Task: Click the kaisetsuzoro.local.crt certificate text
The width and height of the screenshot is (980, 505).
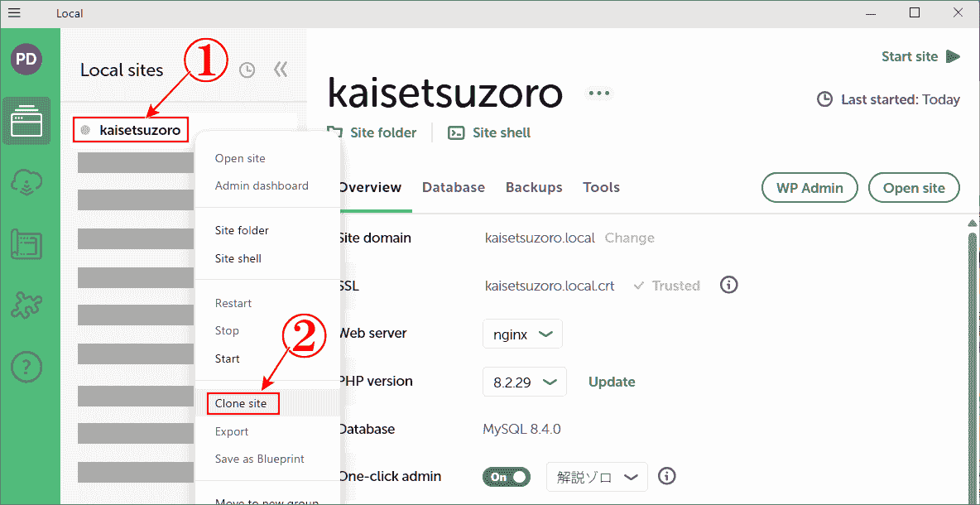Action: pyautogui.click(x=550, y=286)
